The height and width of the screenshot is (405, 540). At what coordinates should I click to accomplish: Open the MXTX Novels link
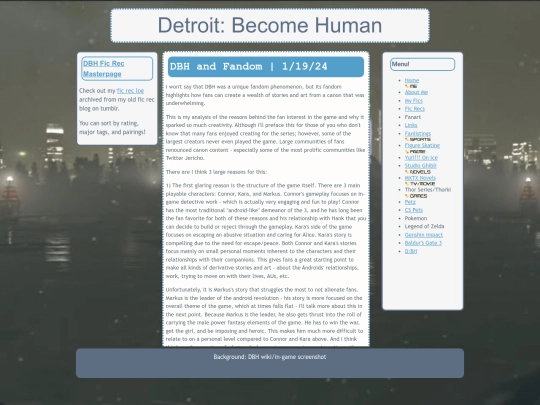point(420,178)
